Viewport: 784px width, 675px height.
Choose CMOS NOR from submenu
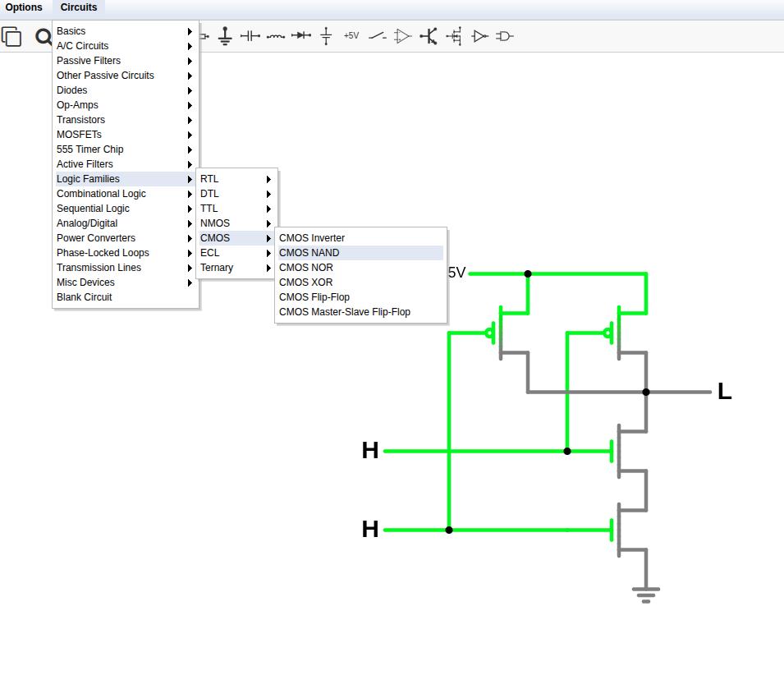coord(306,268)
